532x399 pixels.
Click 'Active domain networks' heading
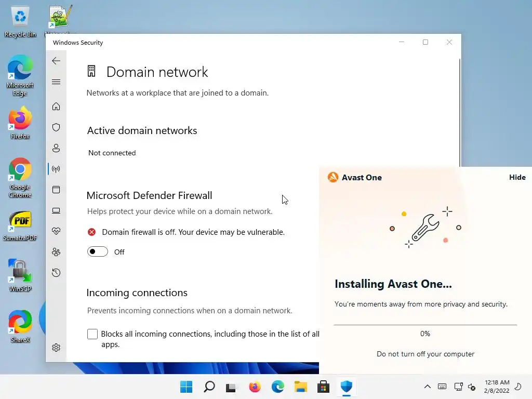coord(142,130)
